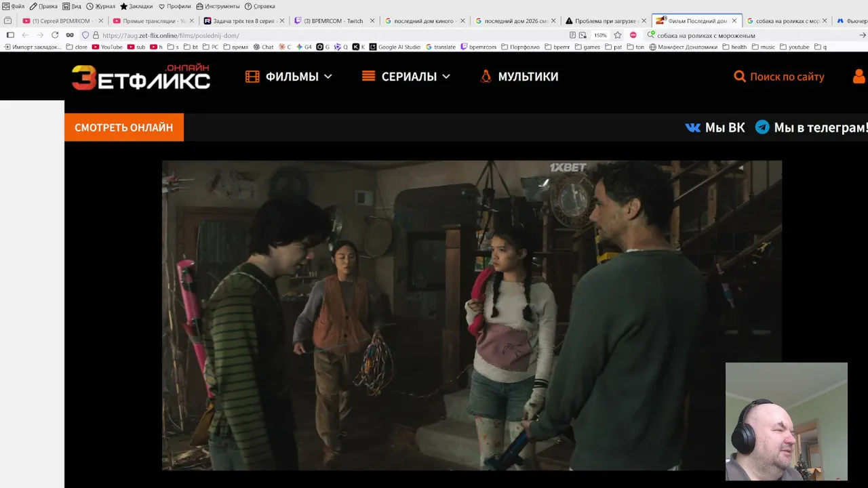
Task: Click the zet-flix.online address bar
Action: (332, 35)
